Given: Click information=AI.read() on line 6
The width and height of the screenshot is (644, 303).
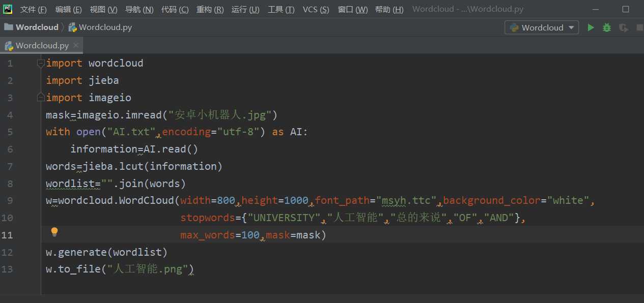Looking at the screenshot, I should 134,149.
